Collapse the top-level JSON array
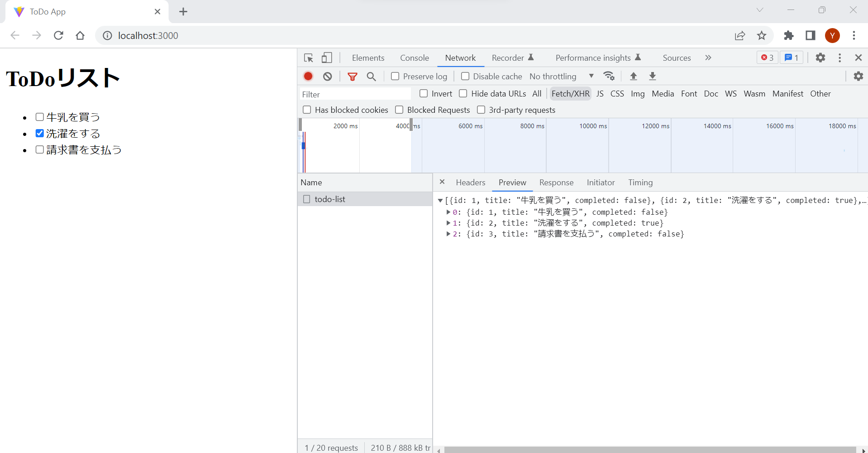 click(x=440, y=200)
